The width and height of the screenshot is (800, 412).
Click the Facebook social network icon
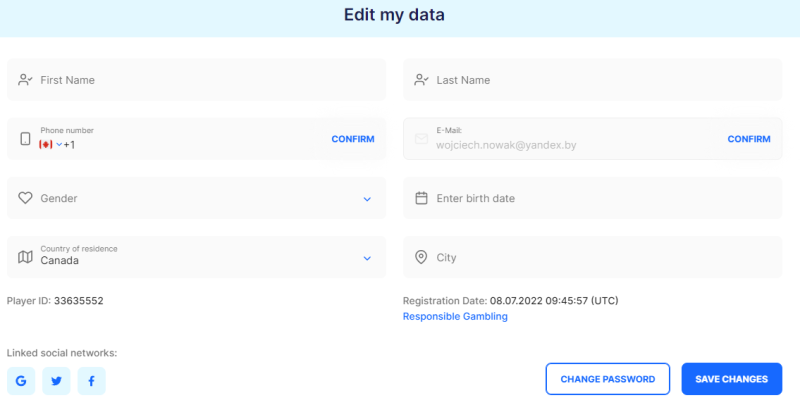[91, 380]
